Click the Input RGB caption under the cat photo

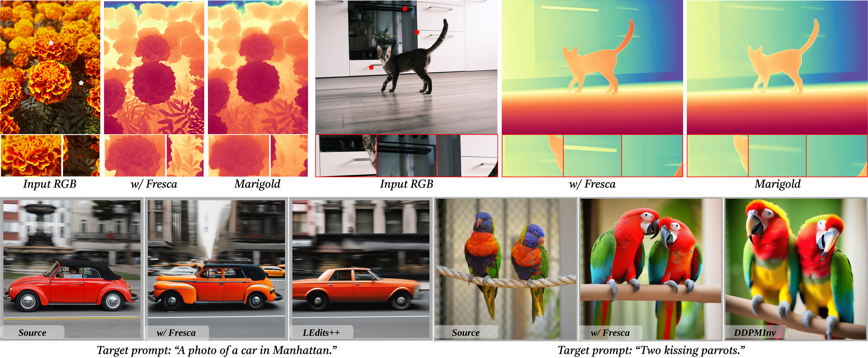click(406, 185)
